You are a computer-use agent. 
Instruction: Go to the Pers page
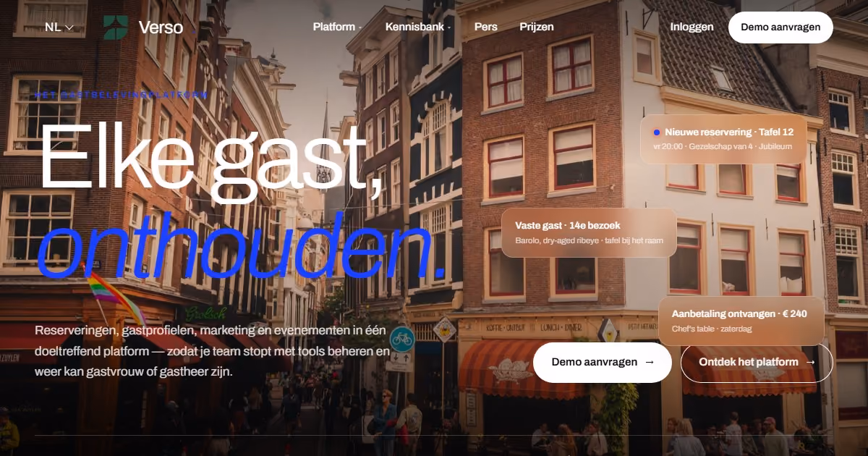pyautogui.click(x=486, y=27)
